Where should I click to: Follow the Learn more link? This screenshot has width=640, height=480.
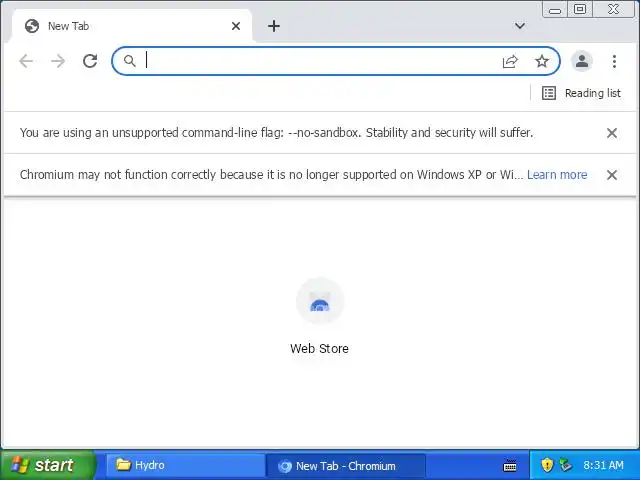point(557,175)
